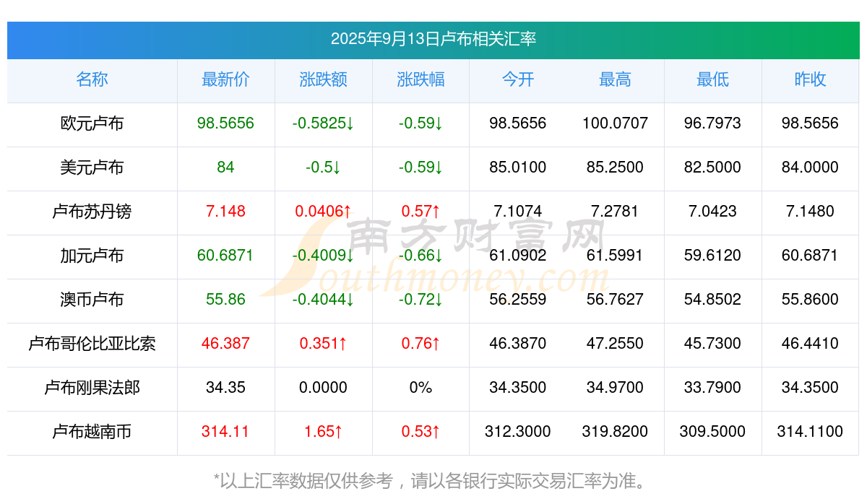Viewport: 867px width, 504px height.
Task: Select the 澳币卢布 row name
Action: click(92, 300)
